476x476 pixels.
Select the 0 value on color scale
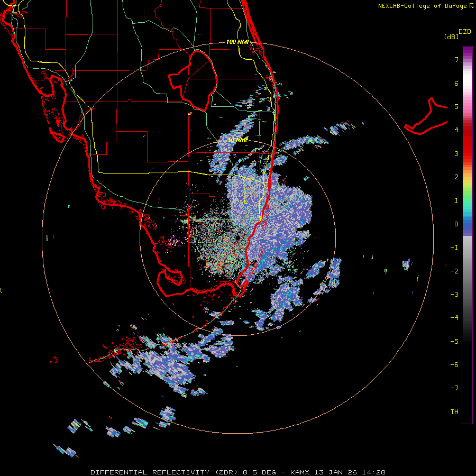456,224
